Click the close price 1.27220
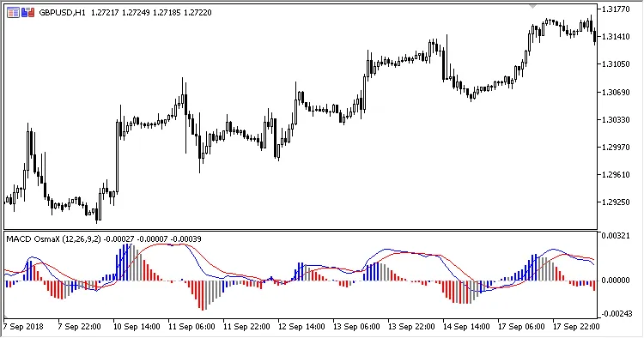Screen dimensions: 644x338 click(197, 13)
